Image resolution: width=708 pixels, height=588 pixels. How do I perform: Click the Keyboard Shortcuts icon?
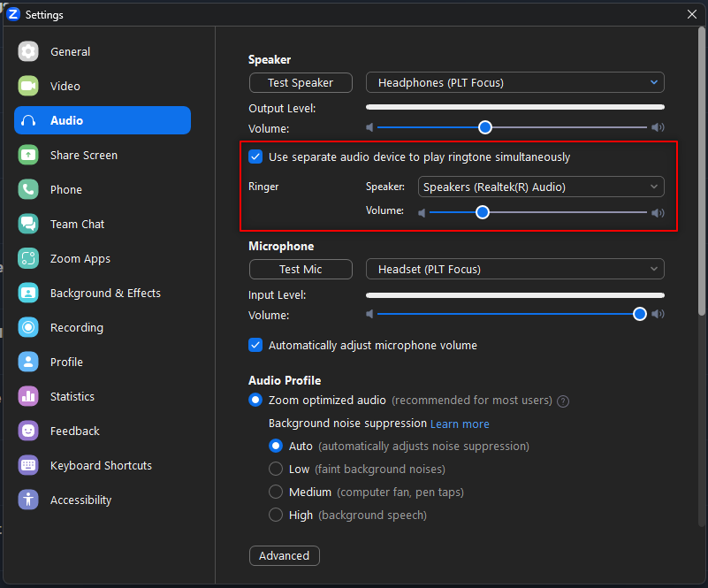click(28, 465)
